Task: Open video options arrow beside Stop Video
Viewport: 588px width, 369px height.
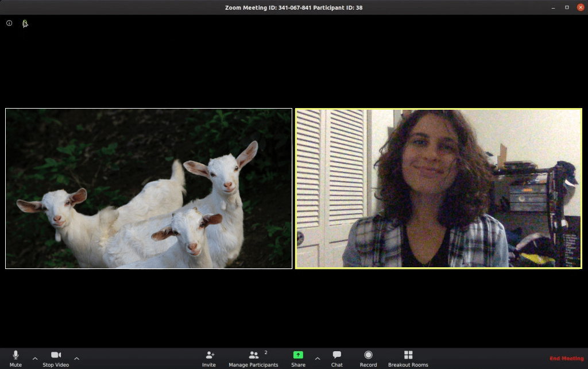Action: (x=77, y=359)
